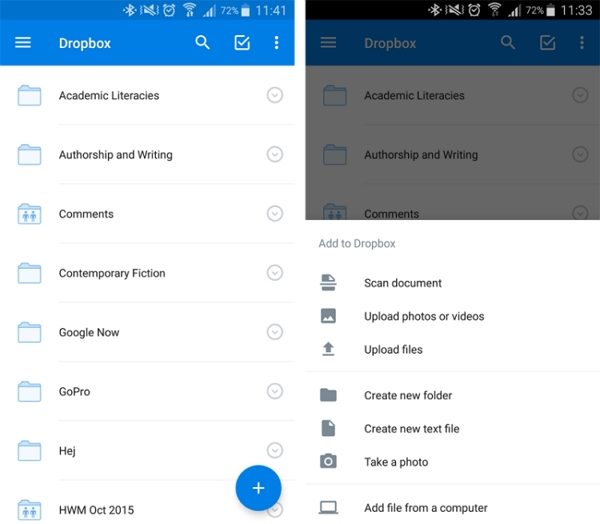Tap the 11:41 clock in left status bar
Screen dimensions: 600x524
(271, 10)
